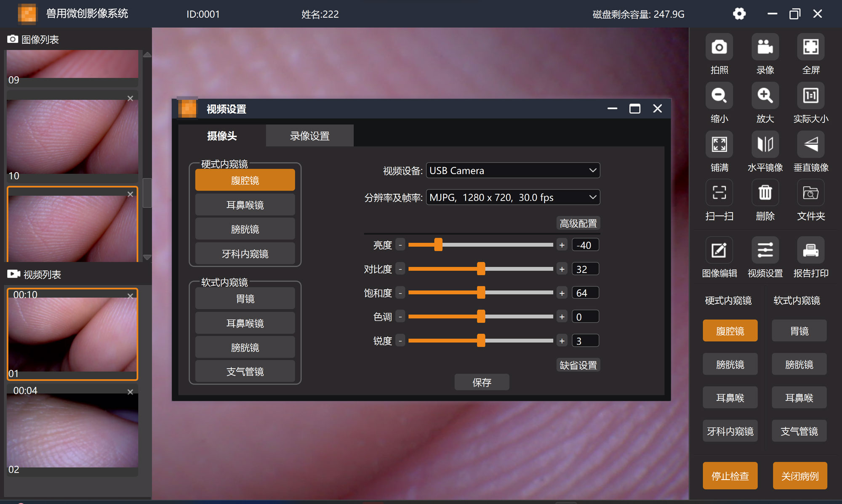This screenshot has width=842, height=504.
Task: Click the 报告打印 printer icon
Action: click(x=810, y=250)
